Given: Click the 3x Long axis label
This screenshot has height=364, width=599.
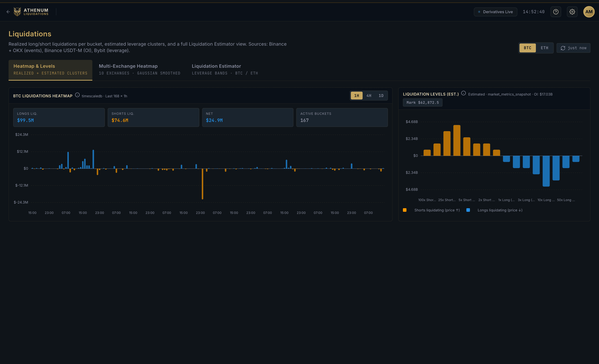Looking at the screenshot, I should tap(526, 200).
